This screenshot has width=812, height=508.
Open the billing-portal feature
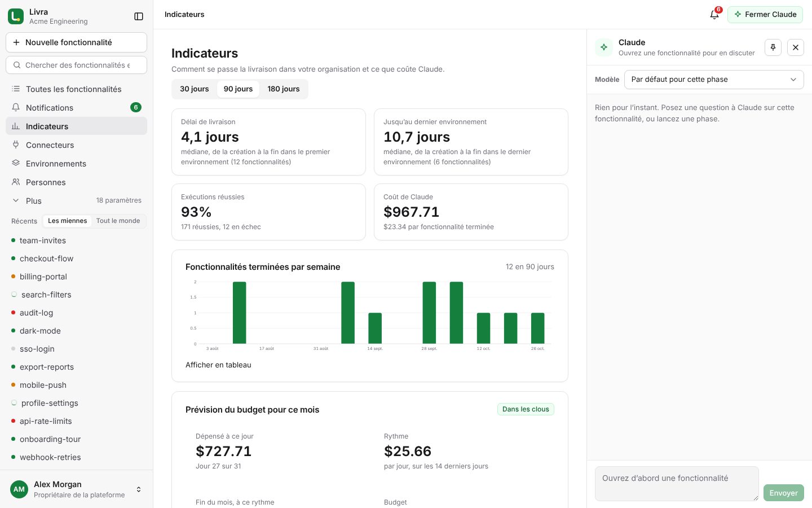pyautogui.click(x=76, y=277)
